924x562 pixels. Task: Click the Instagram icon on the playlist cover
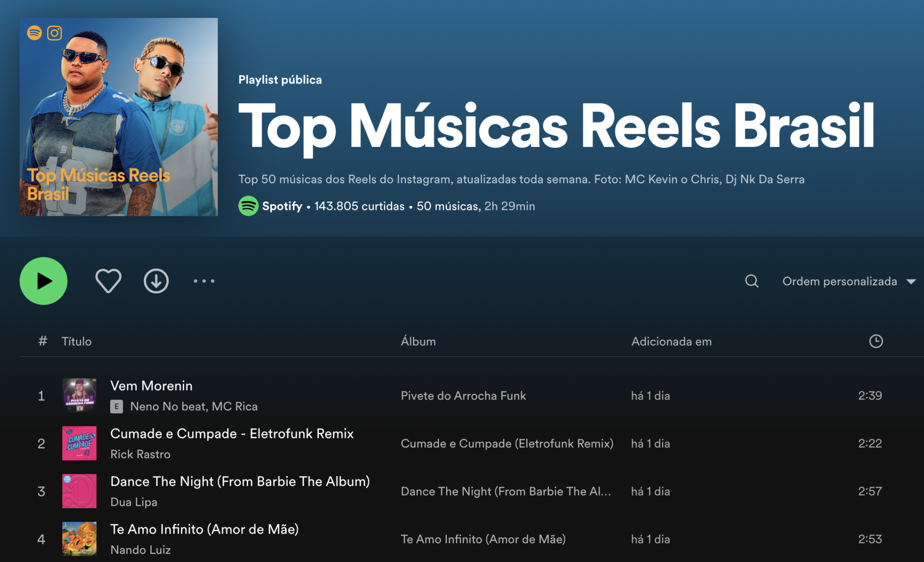coord(54,33)
